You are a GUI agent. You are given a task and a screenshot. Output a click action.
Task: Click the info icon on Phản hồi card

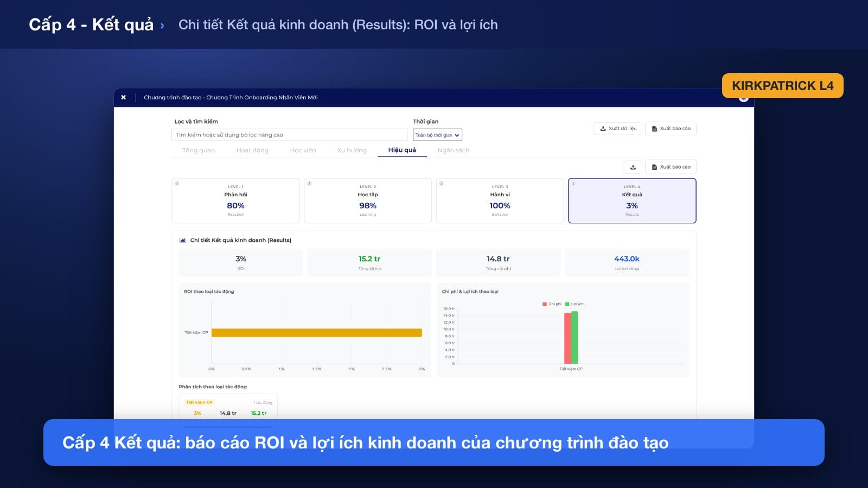(177, 183)
